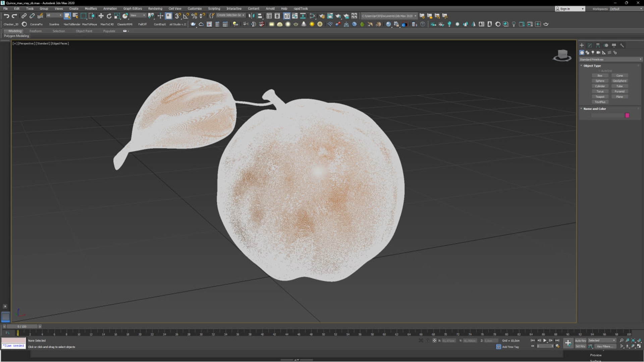Toggle Percent Snap in main toolbar
The image size is (644, 362).
pos(194,16)
